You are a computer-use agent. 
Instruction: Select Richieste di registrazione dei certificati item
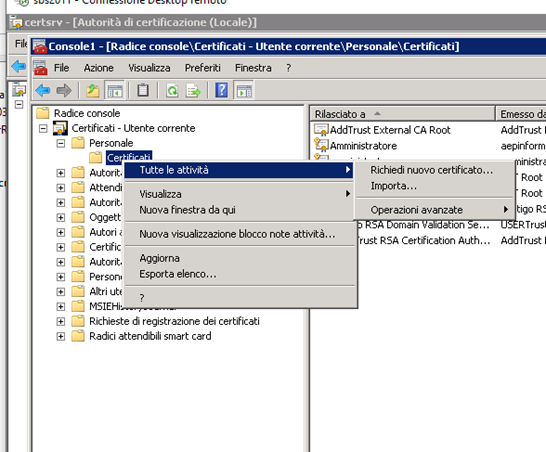click(174, 321)
